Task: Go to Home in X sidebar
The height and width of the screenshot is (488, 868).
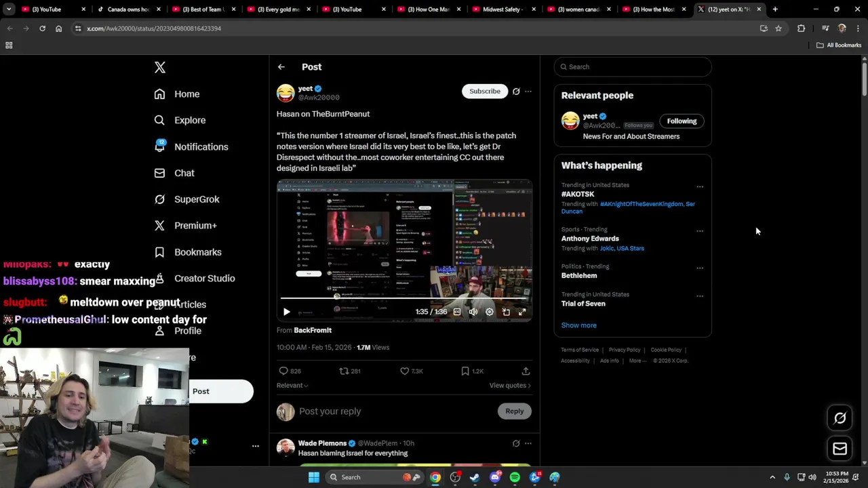Action: (177, 94)
